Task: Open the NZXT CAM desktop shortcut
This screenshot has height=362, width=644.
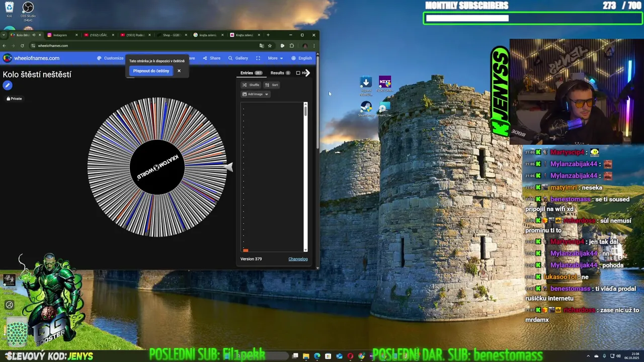Action: [x=385, y=84]
